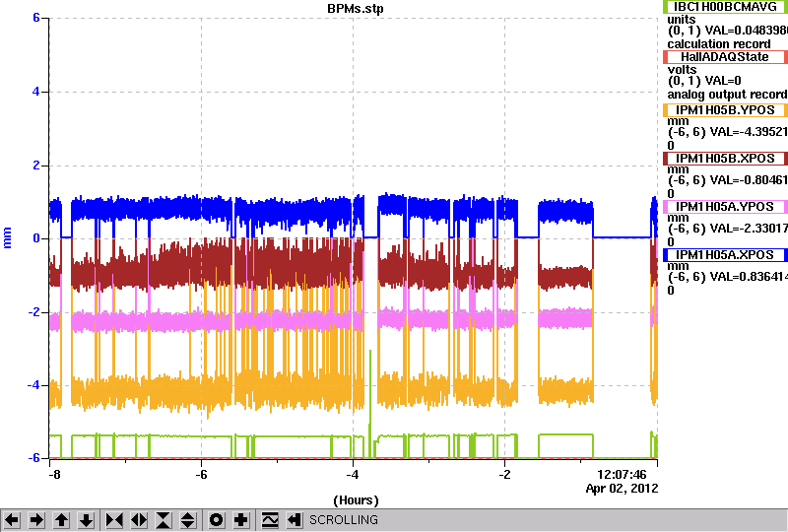The height and width of the screenshot is (532, 788).
Task: Shift the plot downward with down arrow
Action: [87, 520]
